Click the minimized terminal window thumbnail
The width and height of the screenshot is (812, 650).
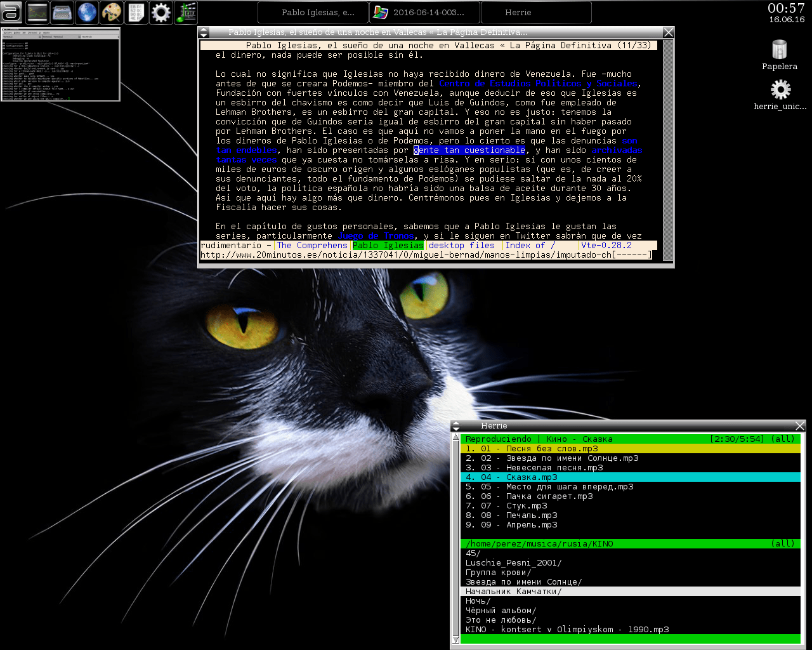60,64
